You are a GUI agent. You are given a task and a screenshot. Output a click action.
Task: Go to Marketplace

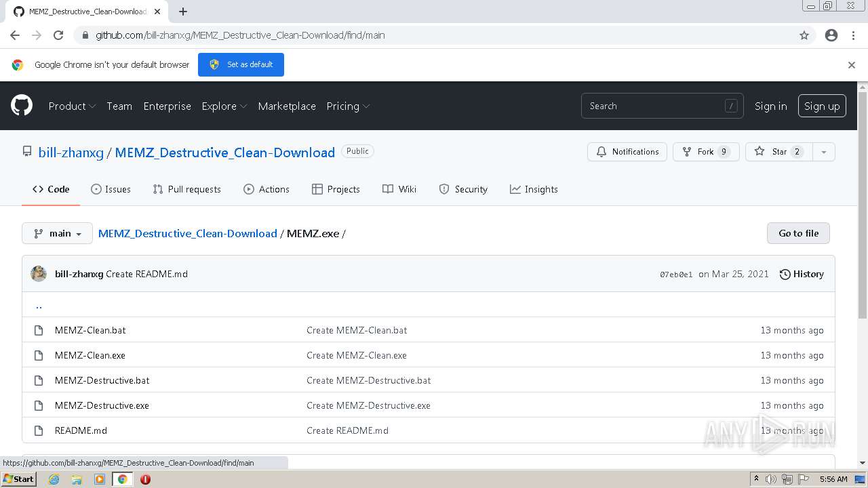[x=287, y=106]
